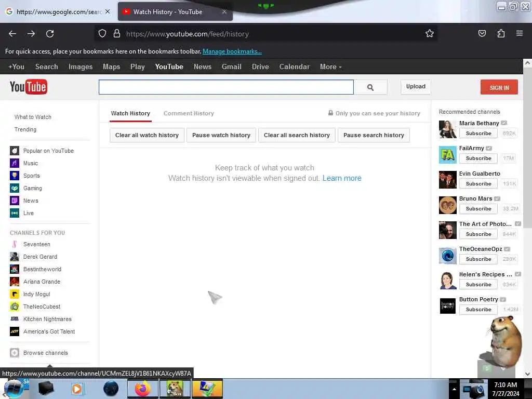Click the browser address bar URL

pyautogui.click(x=187, y=34)
